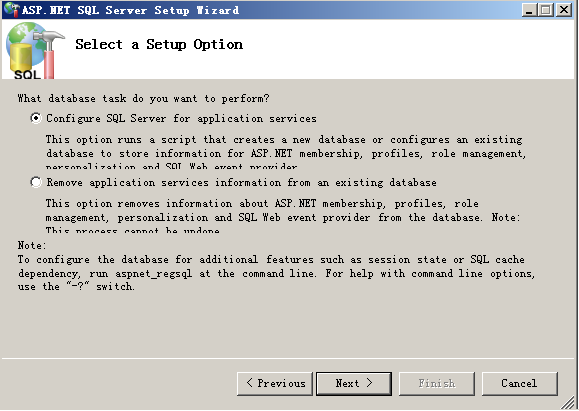Click the 'Select a Setup Option' heading
This screenshot has width=579, height=411.
(x=159, y=44)
